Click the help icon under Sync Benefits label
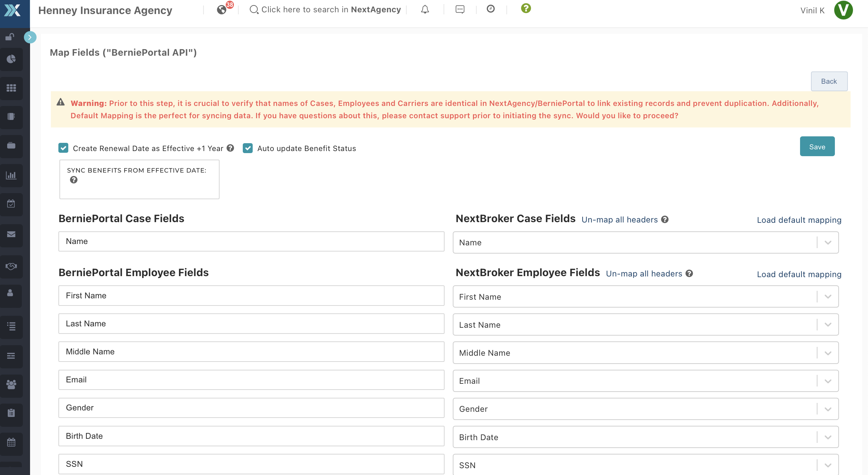Viewport: 868px width, 475px height. tap(74, 180)
